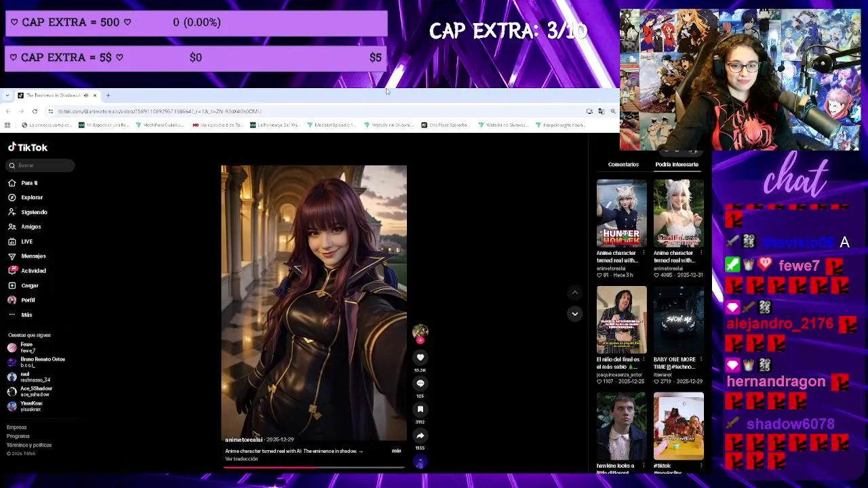Image resolution: width=868 pixels, height=488 pixels.
Task: Seek within the video progress bar
Action: pos(314,466)
